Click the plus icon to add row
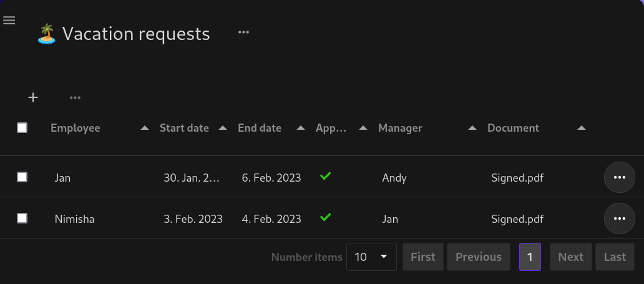This screenshot has width=644, height=284. [x=33, y=97]
